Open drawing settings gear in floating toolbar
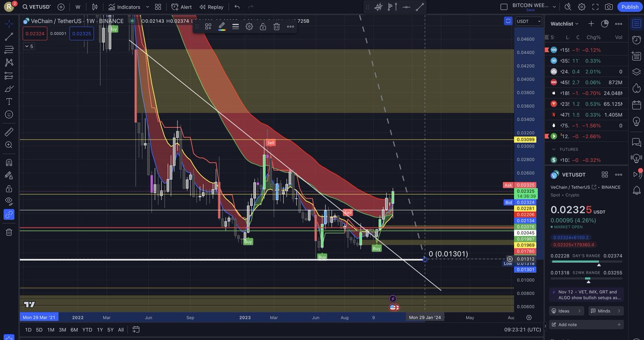 pos(250,26)
